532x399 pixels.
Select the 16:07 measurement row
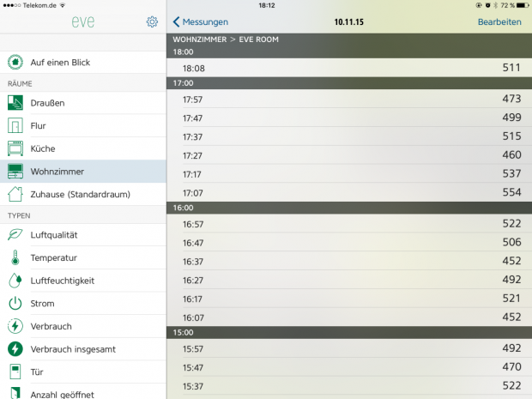coord(349,317)
